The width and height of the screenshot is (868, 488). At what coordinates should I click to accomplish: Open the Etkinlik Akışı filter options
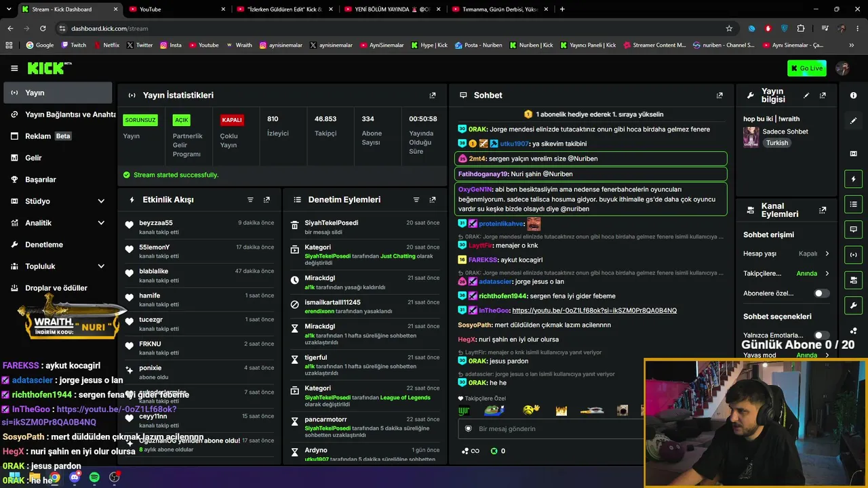point(250,200)
